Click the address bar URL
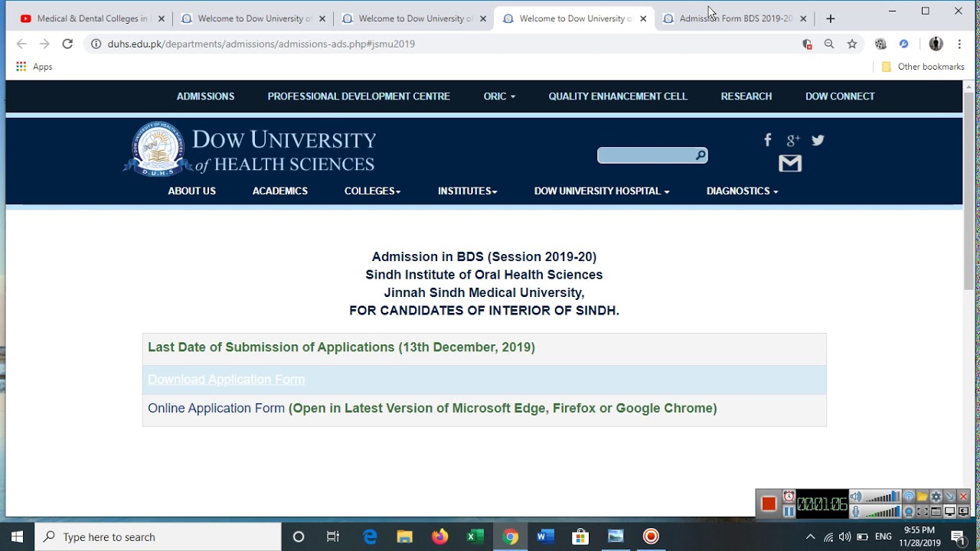The width and height of the screenshot is (980, 551). click(x=261, y=44)
